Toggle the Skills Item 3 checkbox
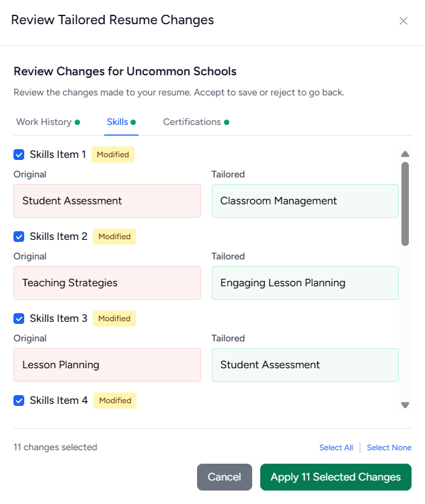Viewport: 425px width, 504px height. pos(19,319)
